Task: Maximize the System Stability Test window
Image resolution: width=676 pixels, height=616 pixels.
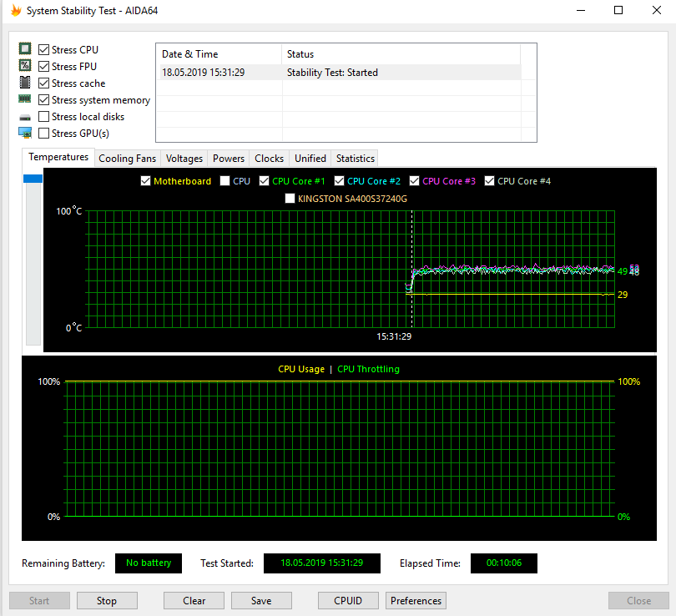Action: pos(618,10)
